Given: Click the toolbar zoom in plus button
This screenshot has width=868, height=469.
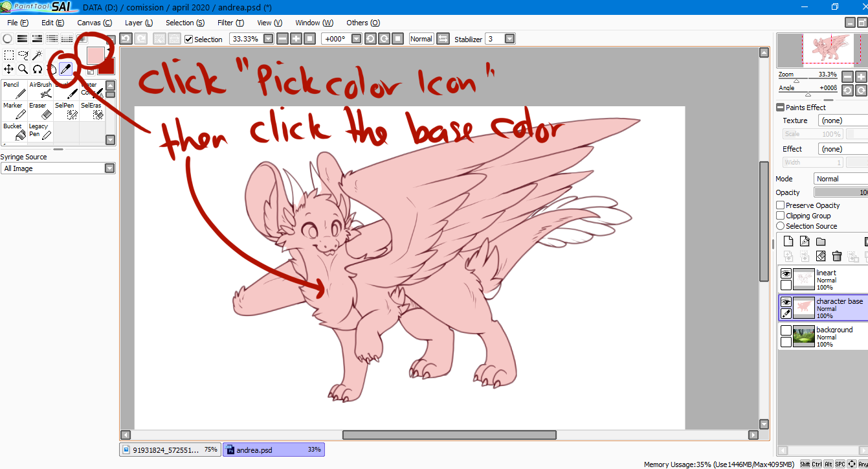Looking at the screenshot, I should coord(296,39).
